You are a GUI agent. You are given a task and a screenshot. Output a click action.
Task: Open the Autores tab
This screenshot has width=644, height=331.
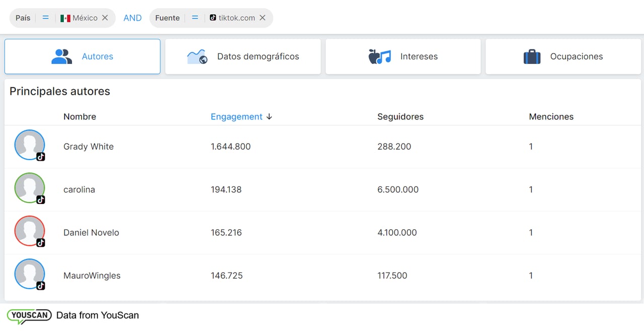coord(83,56)
